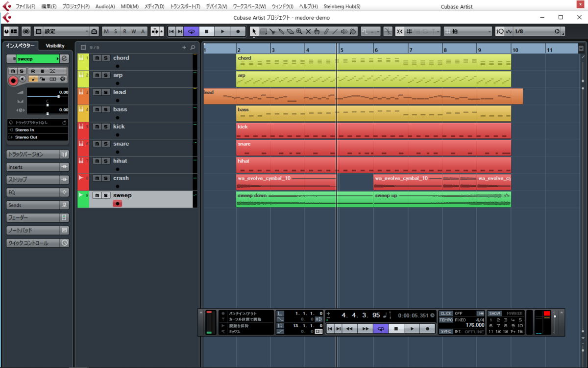The width and height of the screenshot is (588, 368).
Task: Expand the ノートパッド inspector section
Action: 33,230
